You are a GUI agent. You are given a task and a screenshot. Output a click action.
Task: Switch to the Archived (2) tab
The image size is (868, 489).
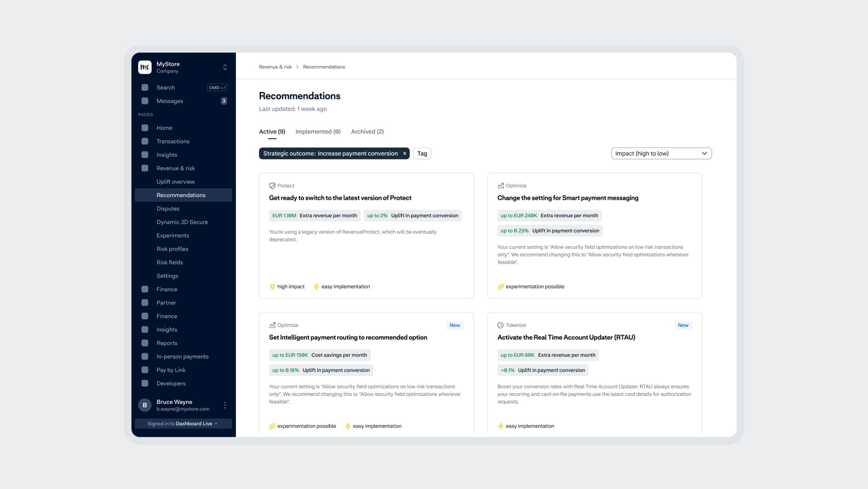(x=367, y=131)
